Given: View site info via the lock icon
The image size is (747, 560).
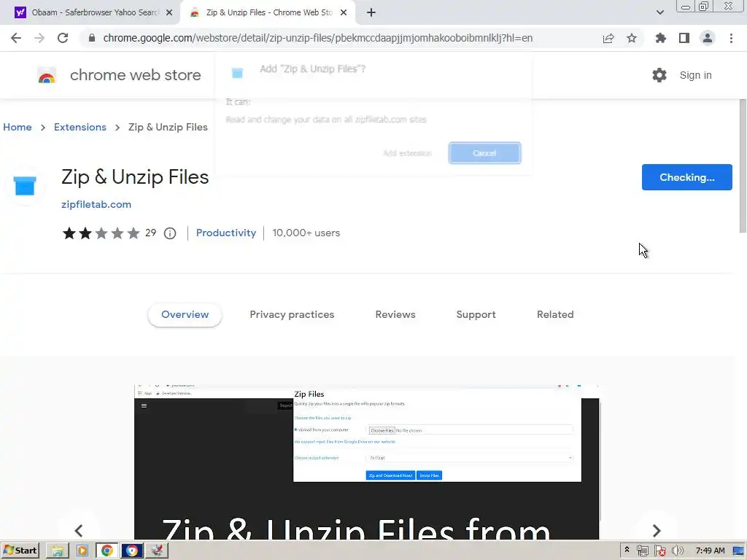Looking at the screenshot, I should [x=92, y=38].
